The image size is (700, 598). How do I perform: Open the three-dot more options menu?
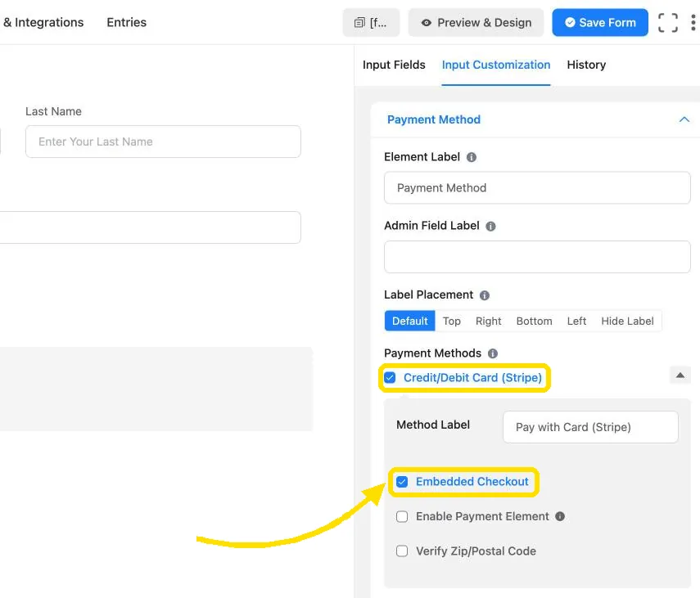click(693, 22)
